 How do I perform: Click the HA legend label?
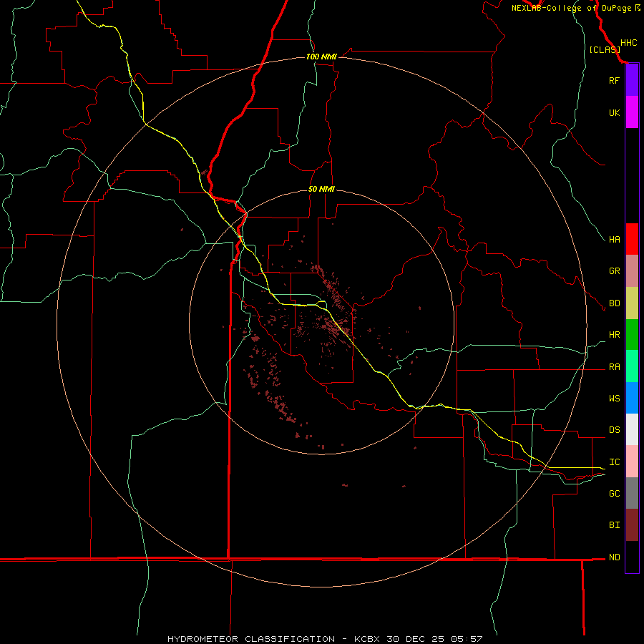(614, 240)
